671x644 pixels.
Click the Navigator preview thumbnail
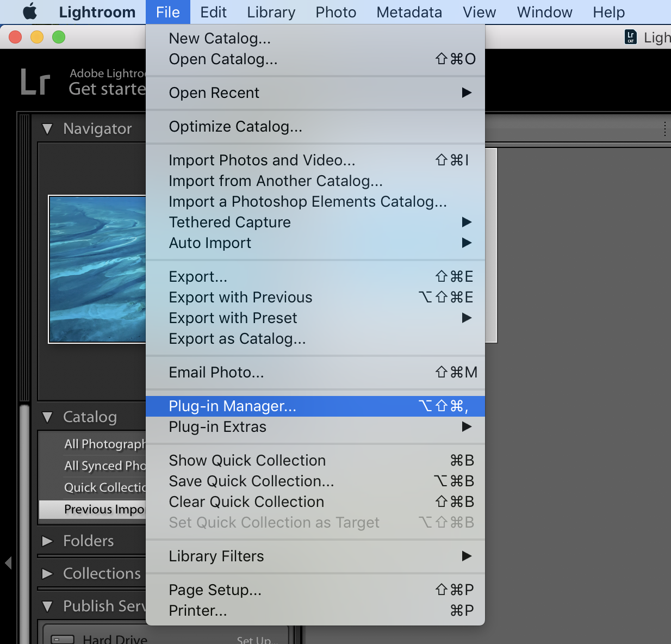pos(97,269)
